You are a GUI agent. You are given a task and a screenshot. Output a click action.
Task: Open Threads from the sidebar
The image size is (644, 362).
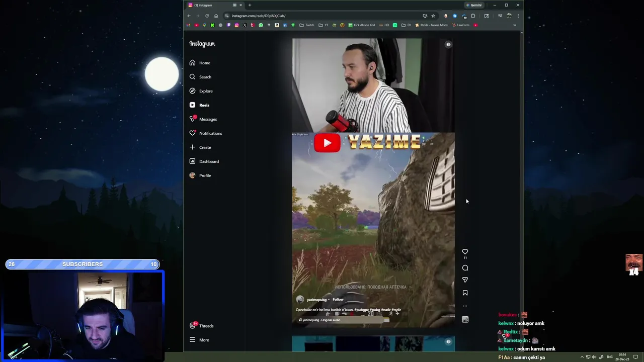(x=201, y=326)
